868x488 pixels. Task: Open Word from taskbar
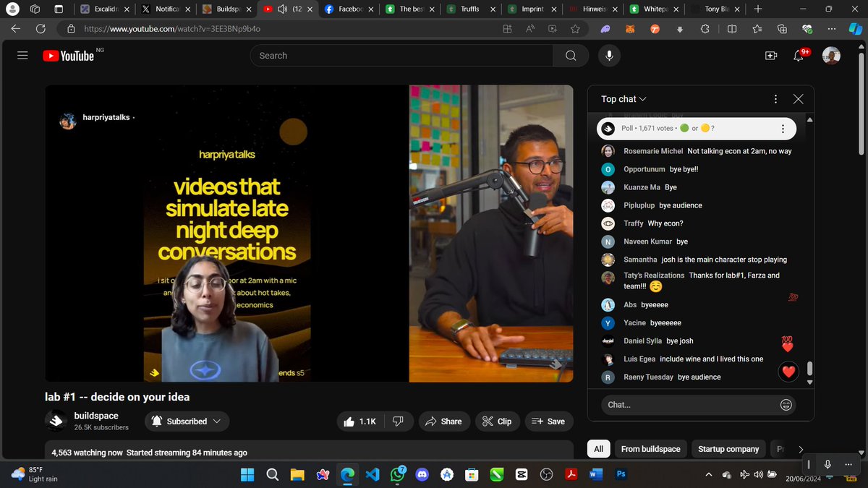coord(596,475)
